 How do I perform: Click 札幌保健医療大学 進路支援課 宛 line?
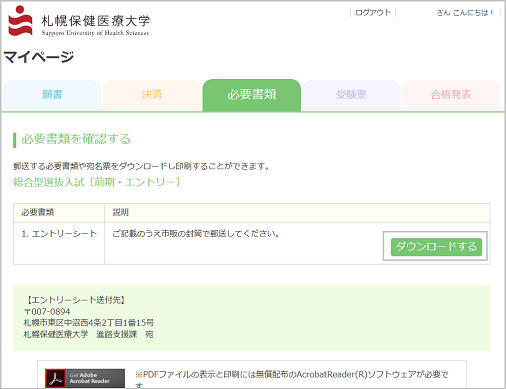click(x=88, y=334)
